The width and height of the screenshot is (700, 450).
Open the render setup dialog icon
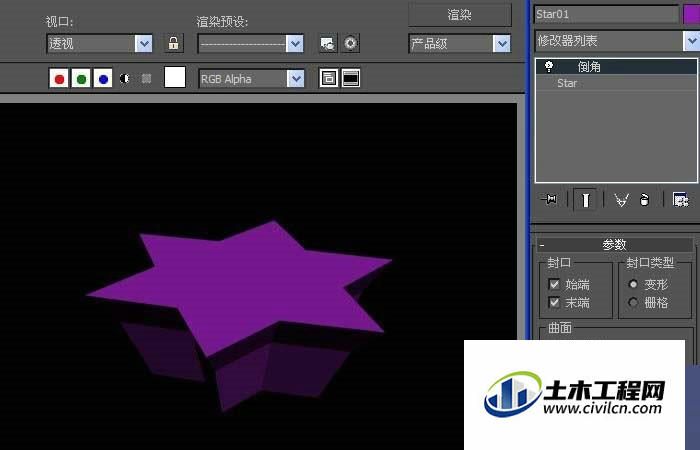328,43
